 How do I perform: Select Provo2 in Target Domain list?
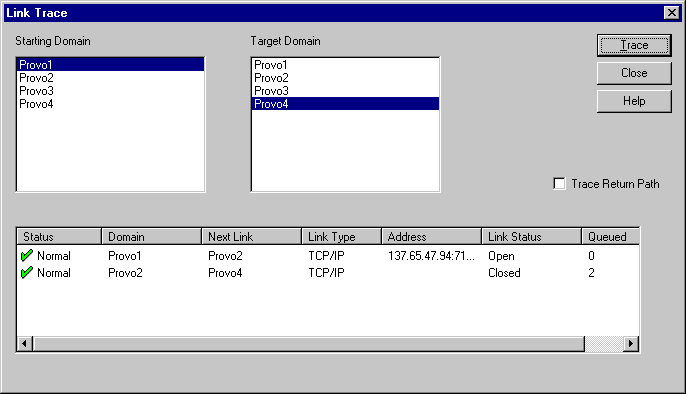pos(345,78)
